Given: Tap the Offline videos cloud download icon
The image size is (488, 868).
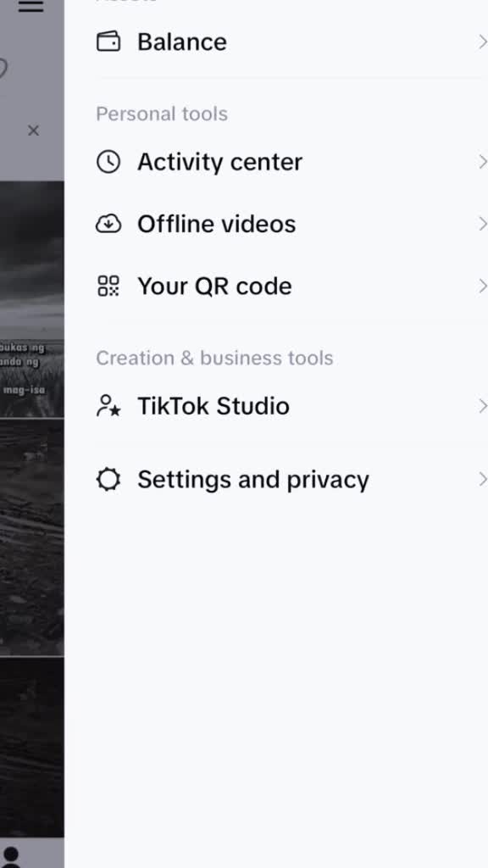Looking at the screenshot, I should [108, 224].
